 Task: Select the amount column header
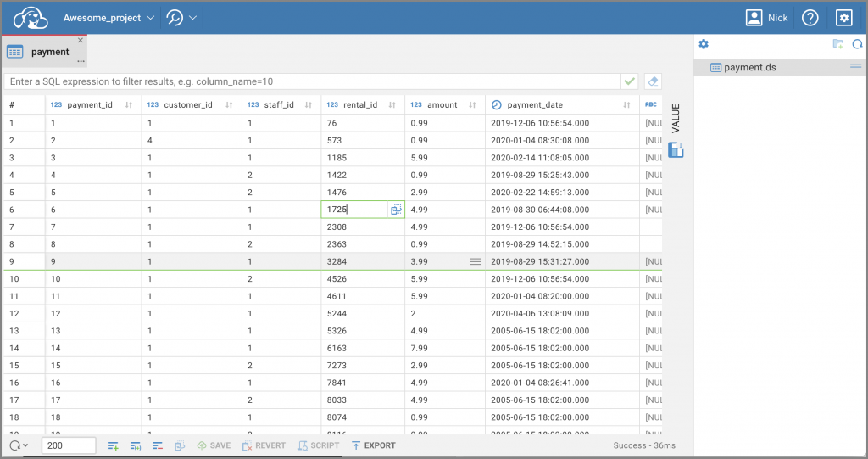(x=444, y=104)
